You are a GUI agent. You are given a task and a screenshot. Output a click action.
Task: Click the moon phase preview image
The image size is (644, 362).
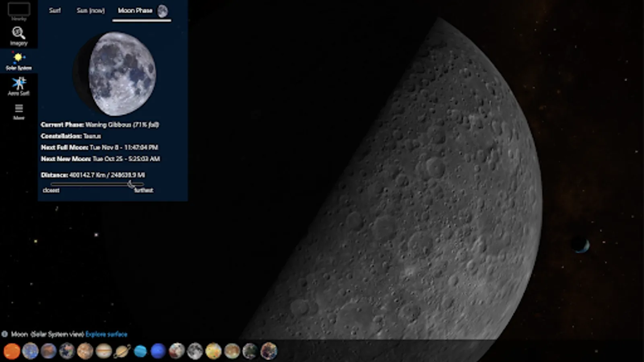coord(120,74)
